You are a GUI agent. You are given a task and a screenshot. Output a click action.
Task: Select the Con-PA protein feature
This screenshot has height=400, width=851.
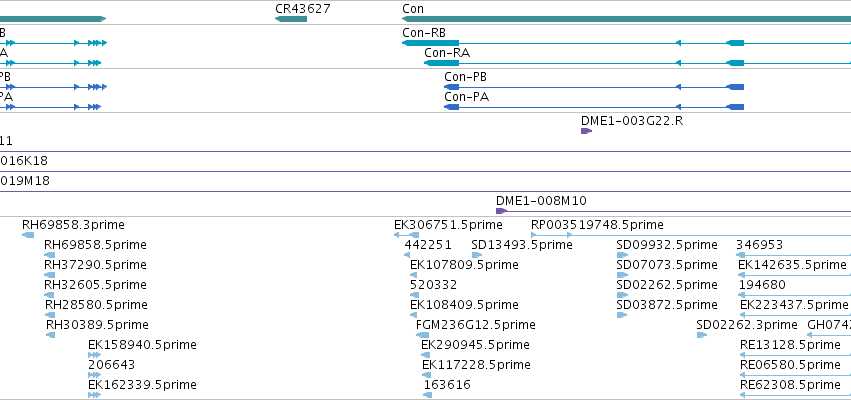pos(594,107)
